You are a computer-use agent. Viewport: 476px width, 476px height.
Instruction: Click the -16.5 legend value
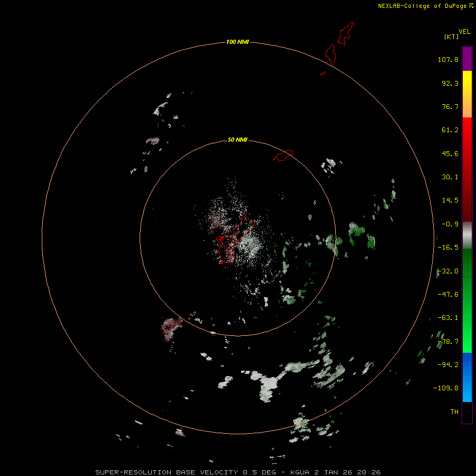(x=448, y=248)
